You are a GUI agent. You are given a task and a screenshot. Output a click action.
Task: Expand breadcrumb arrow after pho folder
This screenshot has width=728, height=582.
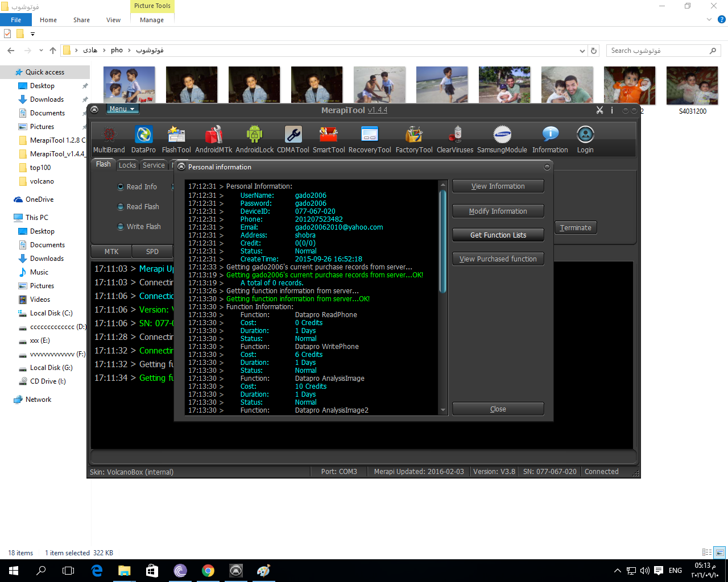click(x=130, y=51)
